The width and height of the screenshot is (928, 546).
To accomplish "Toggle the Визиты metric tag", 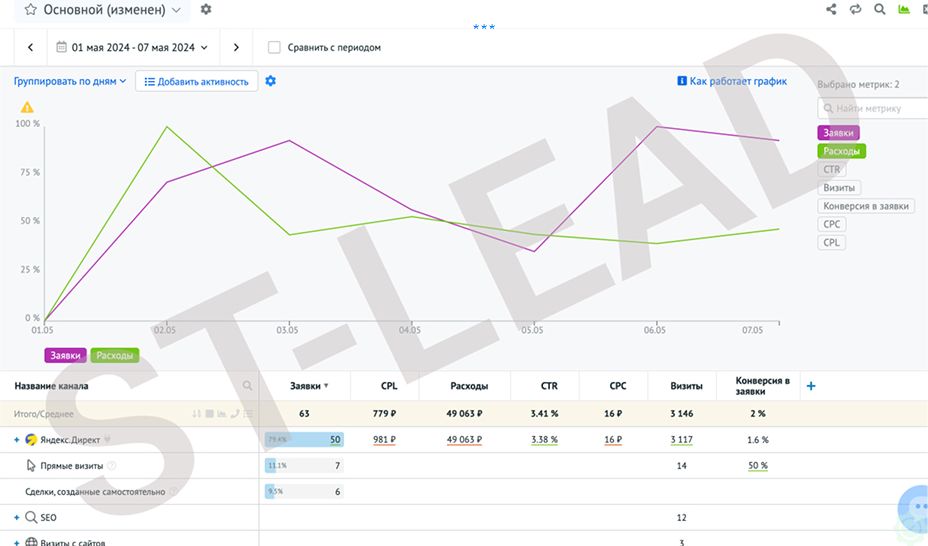I will click(839, 188).
